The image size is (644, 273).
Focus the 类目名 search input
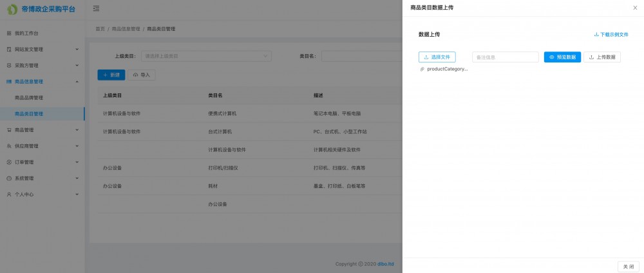(361, 56)
